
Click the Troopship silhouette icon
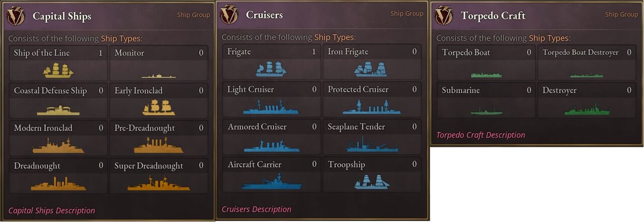pyautogui.click(x=372, y=181)
